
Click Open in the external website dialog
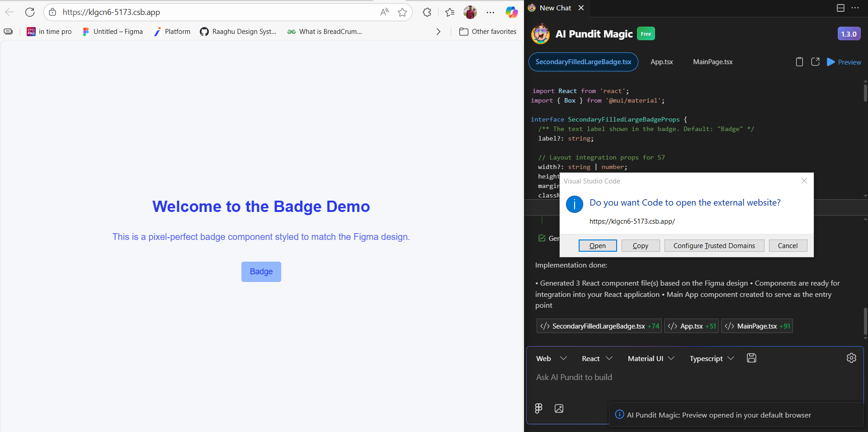(597, 246)
